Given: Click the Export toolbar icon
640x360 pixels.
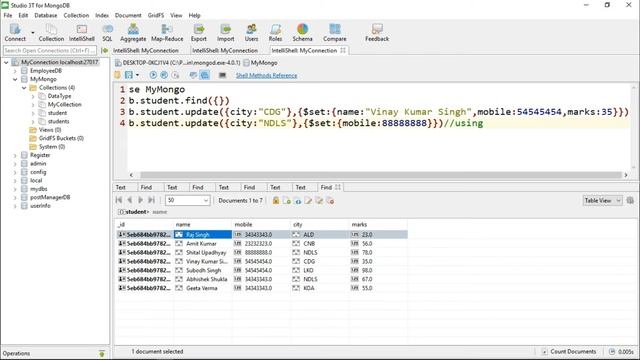Looking at the screenshot, I should 199,32.
